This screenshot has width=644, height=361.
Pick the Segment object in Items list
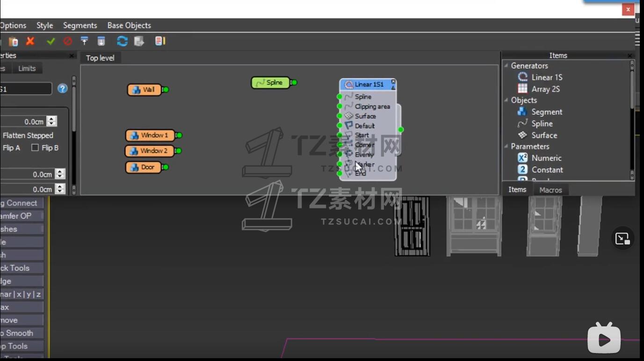pos(540,112)
